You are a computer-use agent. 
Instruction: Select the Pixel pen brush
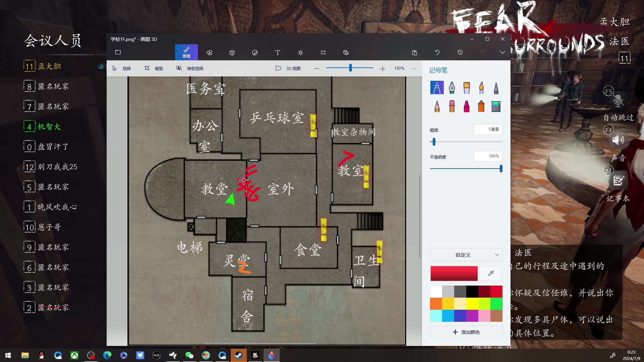496,88
